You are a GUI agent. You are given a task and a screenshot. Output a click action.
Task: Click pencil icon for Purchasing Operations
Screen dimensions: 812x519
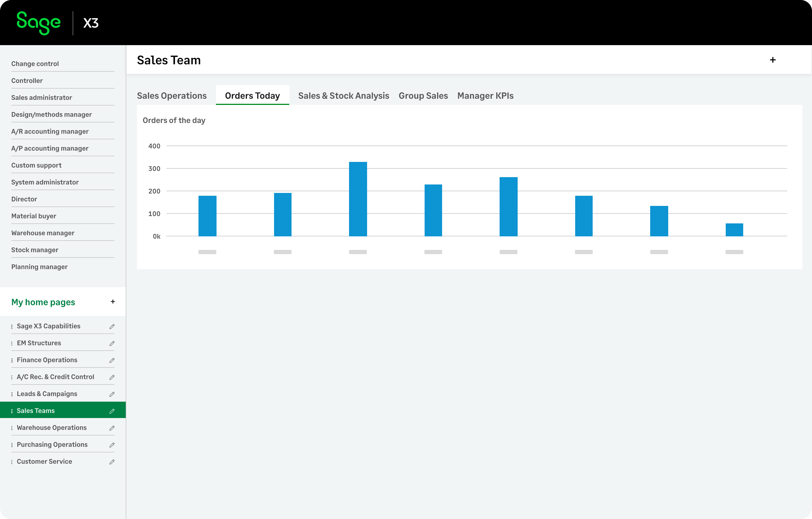click(112, 445)
